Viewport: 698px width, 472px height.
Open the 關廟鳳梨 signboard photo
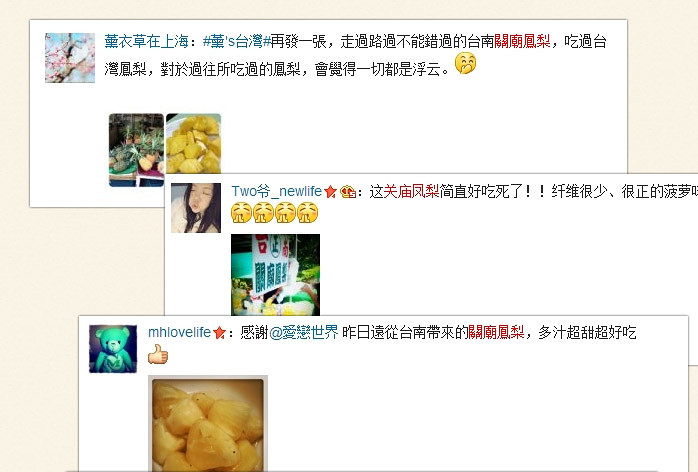tap(276, 275)
